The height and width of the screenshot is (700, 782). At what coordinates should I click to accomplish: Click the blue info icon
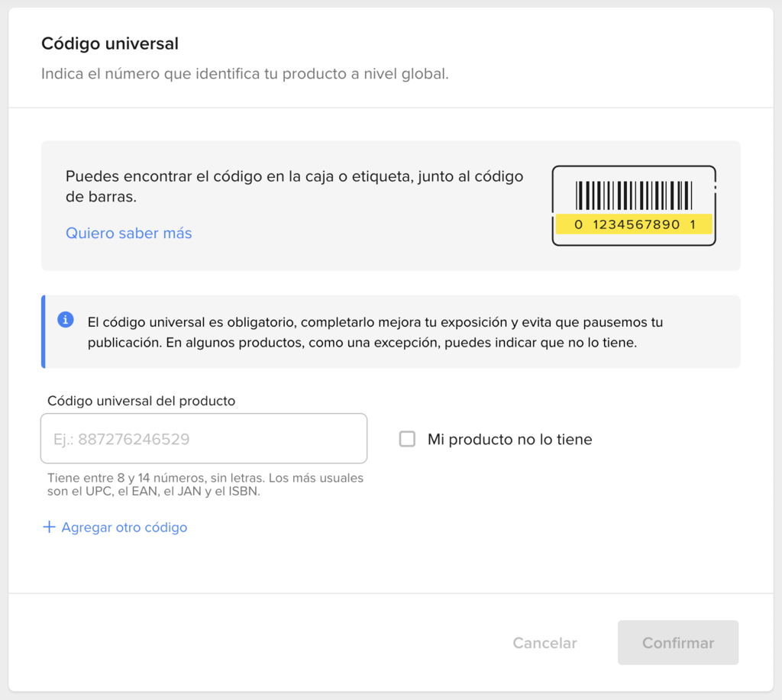coord(66,320)
